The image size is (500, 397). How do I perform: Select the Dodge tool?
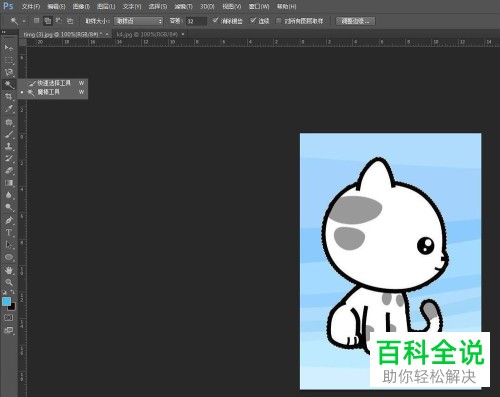pyautogui.click(x=9, y=207)
